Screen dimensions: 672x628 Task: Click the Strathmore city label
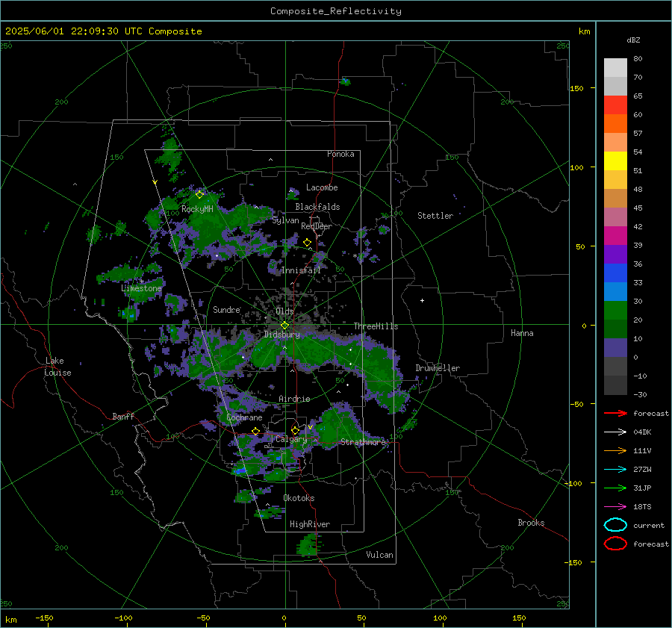pos(364,442)
